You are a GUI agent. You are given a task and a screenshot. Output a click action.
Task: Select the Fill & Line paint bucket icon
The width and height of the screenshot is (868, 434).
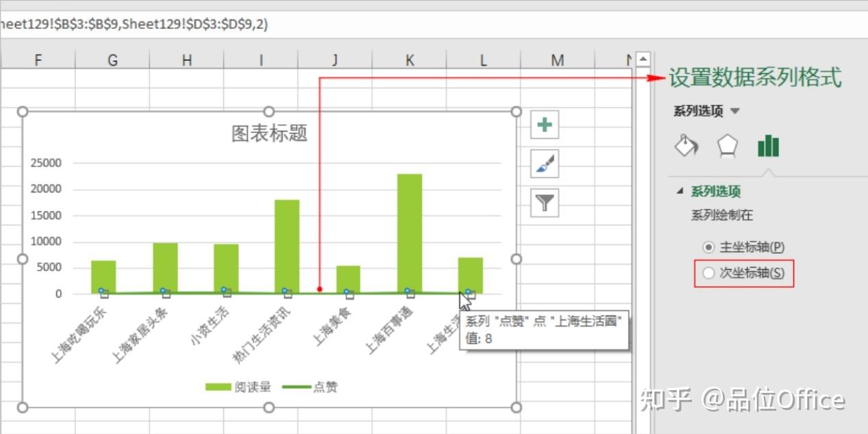(686, 145)
